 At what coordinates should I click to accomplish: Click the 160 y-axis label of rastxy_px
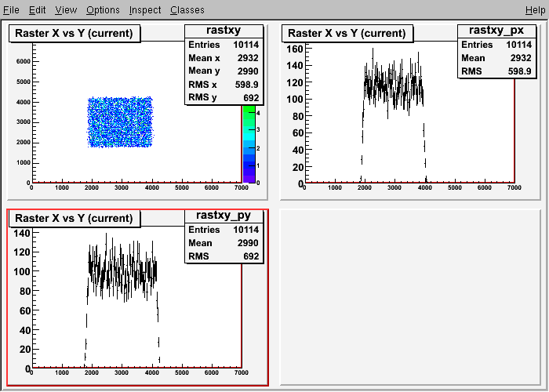pos(294,49)
